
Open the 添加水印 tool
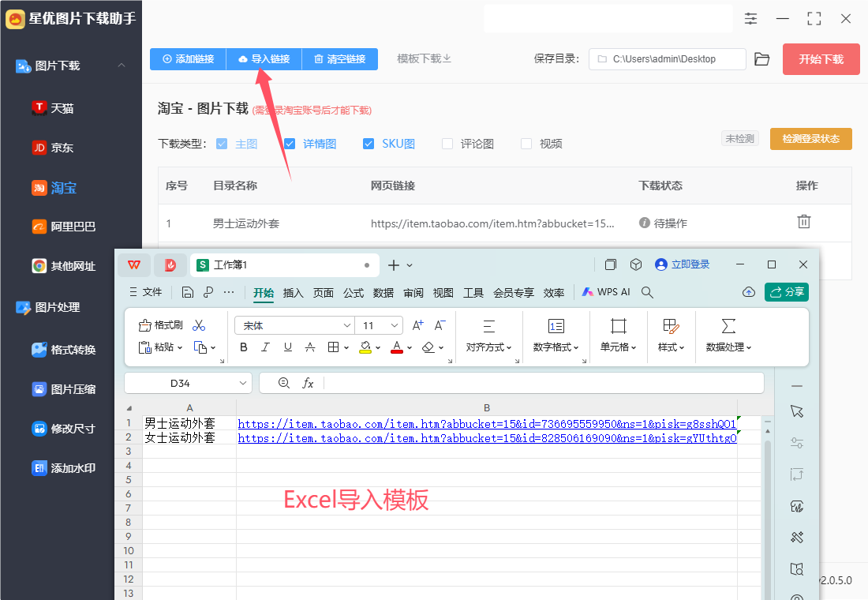(x=64, y=468)
